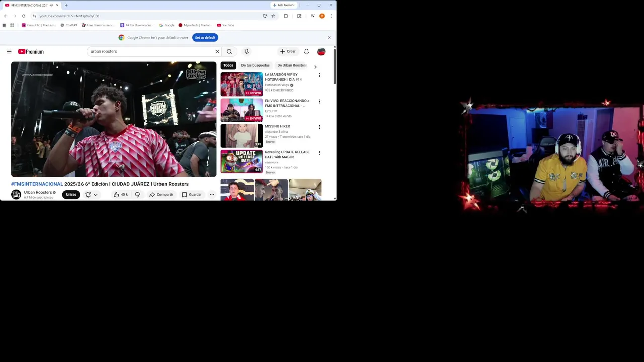This screenshot has height=362, width=644.
Task: Dislike the video with thumbs down
Action: pos(137,194)
